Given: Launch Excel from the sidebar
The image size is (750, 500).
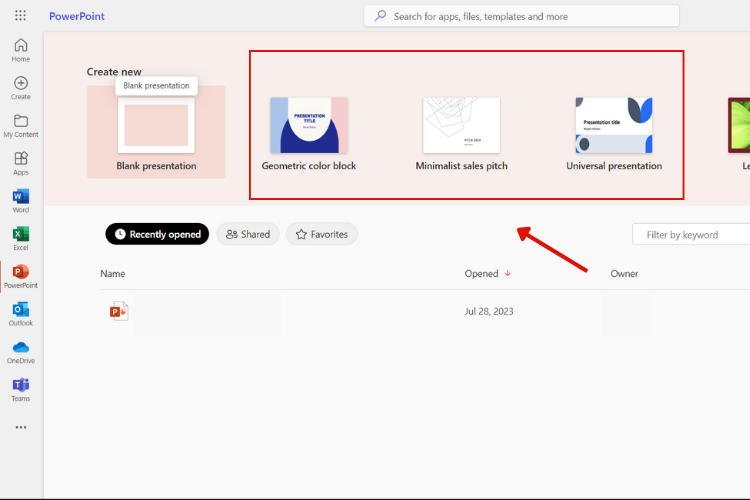Looking at the screenshot, I should 21,239.
